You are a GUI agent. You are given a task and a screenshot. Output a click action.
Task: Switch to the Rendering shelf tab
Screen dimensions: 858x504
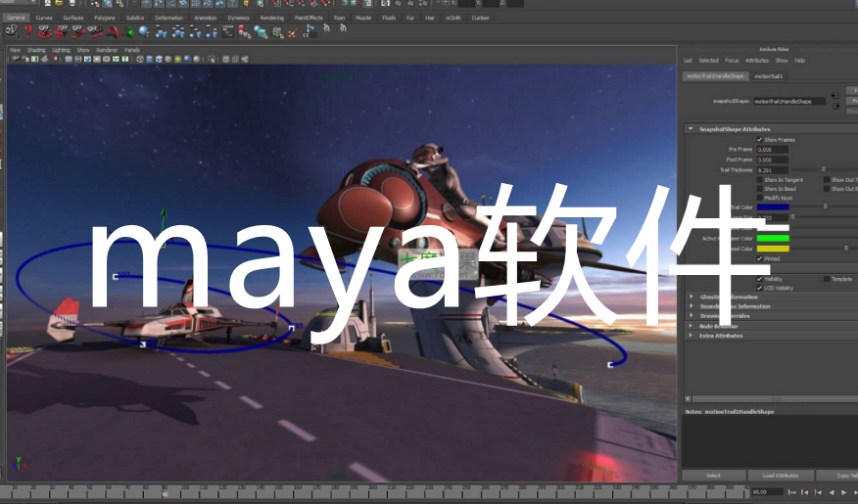[x=272, y=18]
